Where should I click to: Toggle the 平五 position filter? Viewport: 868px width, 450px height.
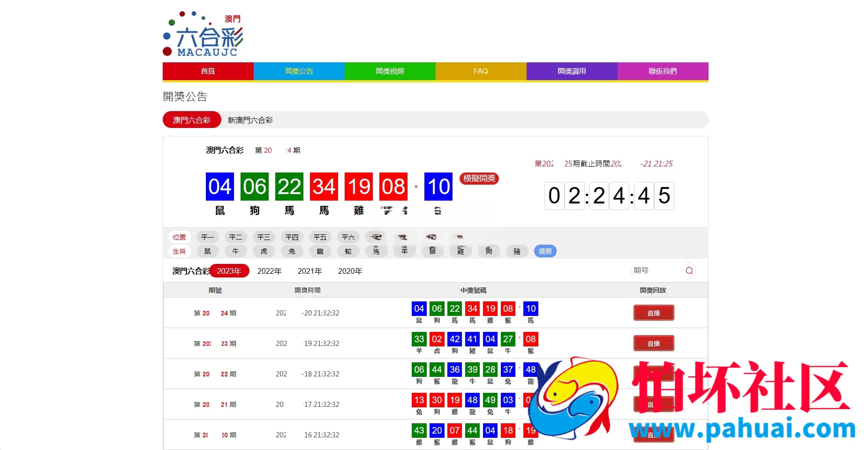point(320,237)
